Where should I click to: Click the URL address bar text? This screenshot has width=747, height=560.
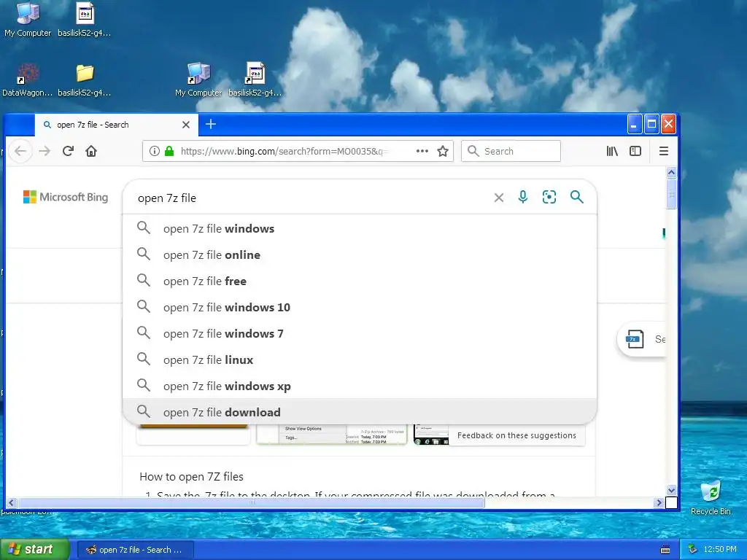(x=285, y=152)
